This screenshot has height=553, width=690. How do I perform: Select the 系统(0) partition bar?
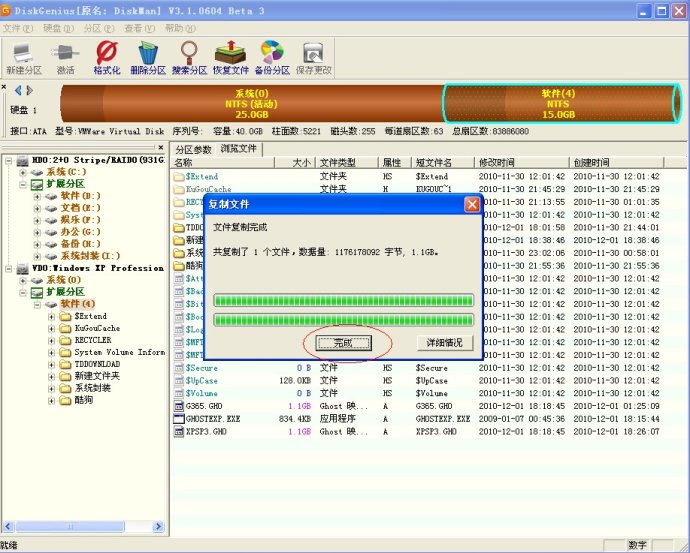click(x=252, y=104)
